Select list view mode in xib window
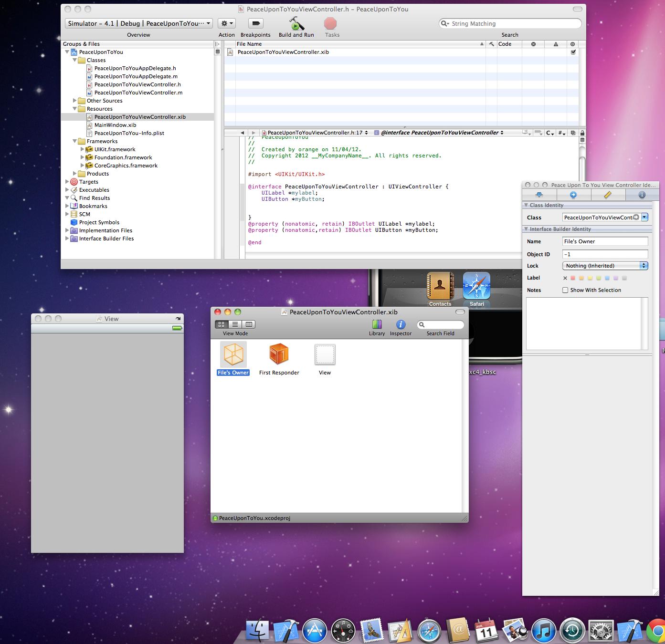 pyautogui.click(x=235, y=324)
